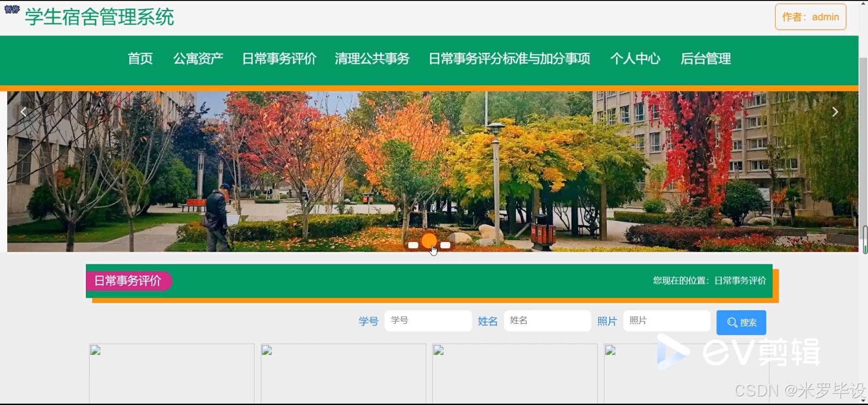Focus the 学号 search input field
Viewport: 868px width, 405px height.
428,321
